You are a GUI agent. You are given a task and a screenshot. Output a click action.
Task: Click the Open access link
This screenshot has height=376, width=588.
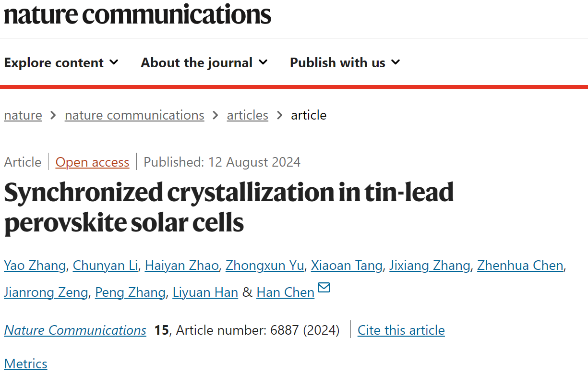tap(92, 162)
